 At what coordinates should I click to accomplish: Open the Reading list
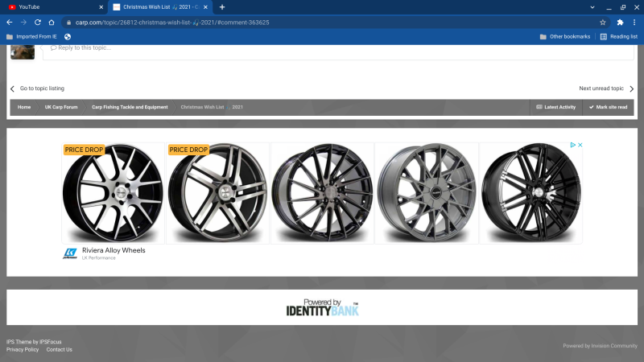pyautogui.click(x=619, y=36)
